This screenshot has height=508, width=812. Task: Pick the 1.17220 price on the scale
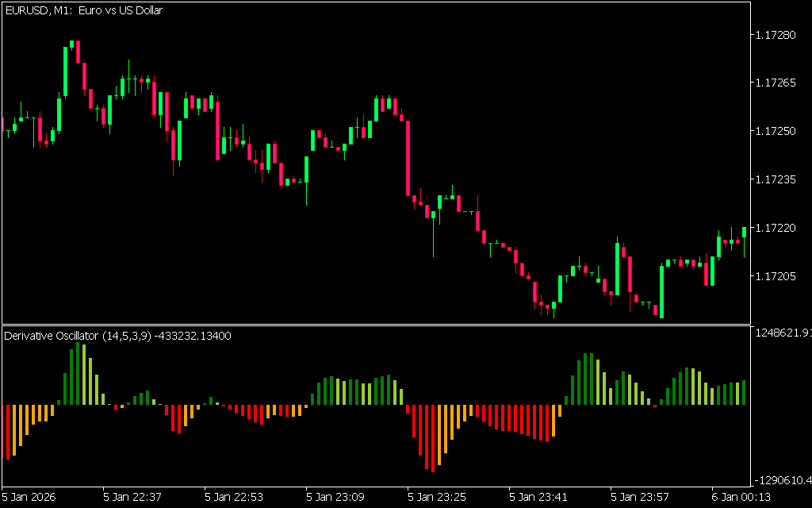point(778,228)
